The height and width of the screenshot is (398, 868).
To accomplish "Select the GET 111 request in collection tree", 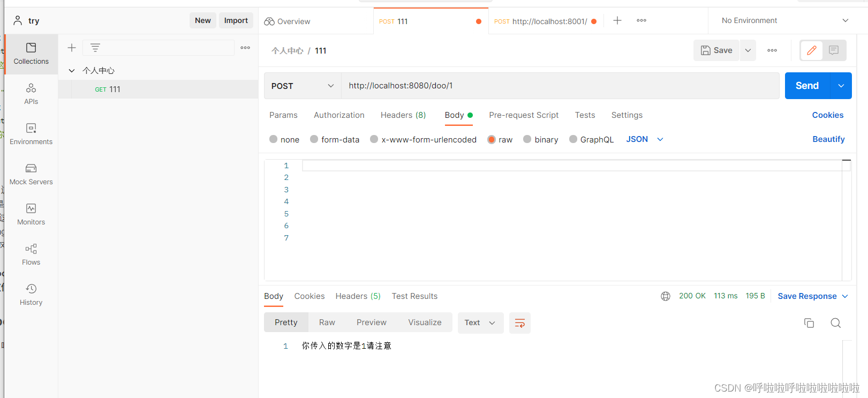I will pos(158,89).
